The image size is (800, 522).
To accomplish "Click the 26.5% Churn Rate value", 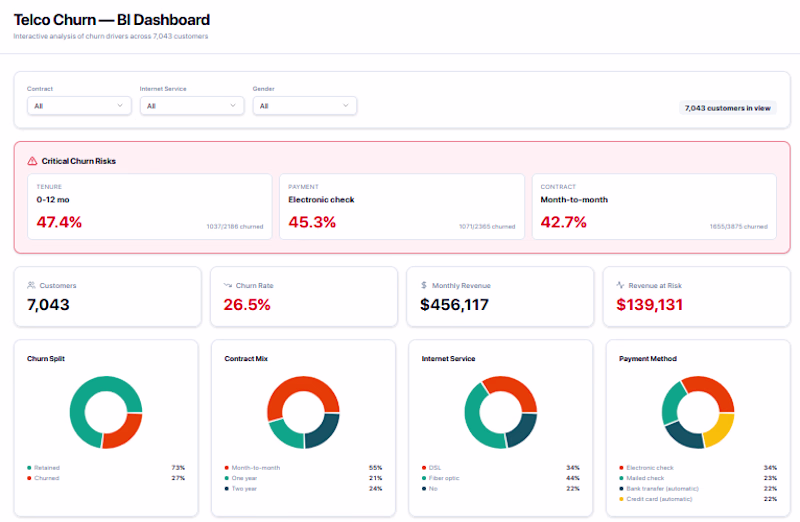I will click(x=247, y=305).
